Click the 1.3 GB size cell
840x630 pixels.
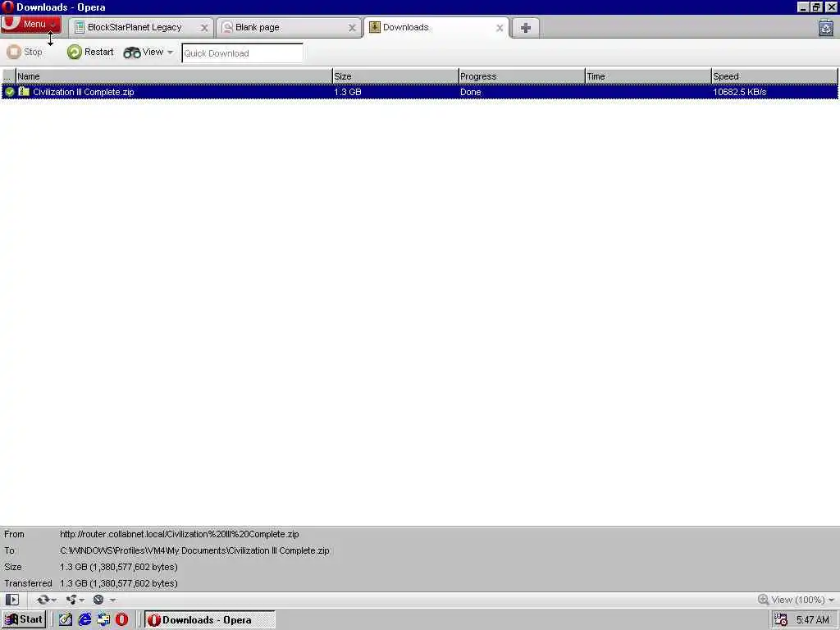click(x=348, y=92)
